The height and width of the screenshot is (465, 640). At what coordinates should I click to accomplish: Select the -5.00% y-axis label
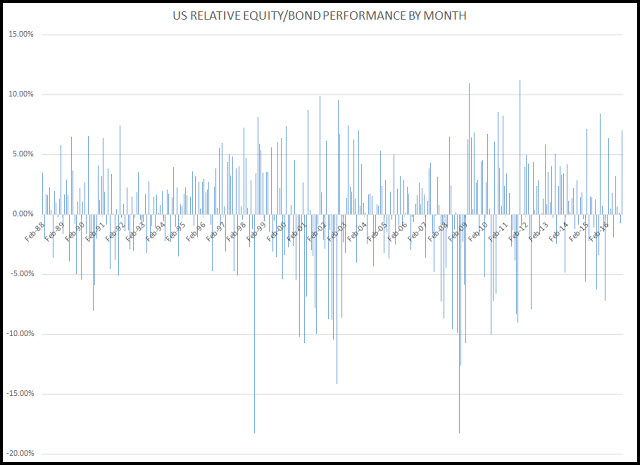pos(20,274)
